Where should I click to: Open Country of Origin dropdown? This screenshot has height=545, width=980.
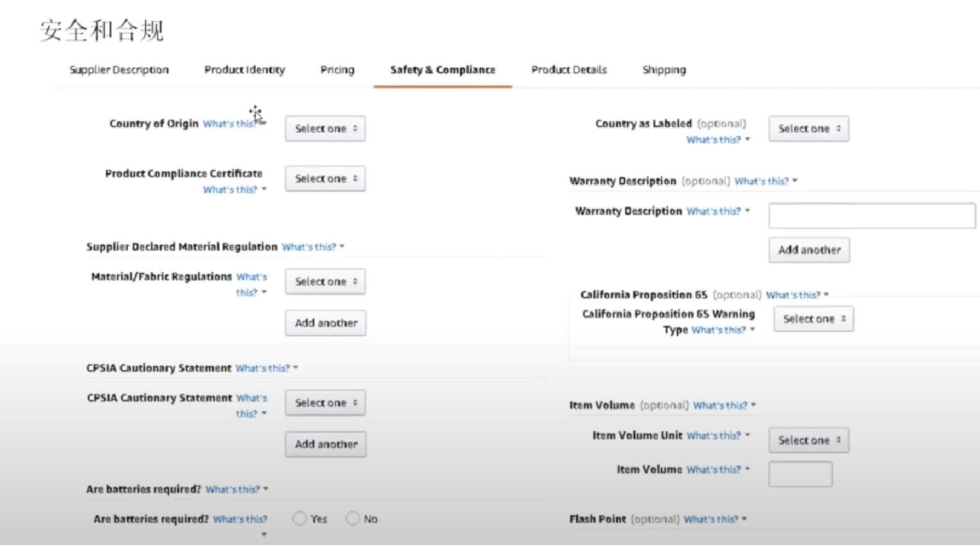[x=325, y=129]
